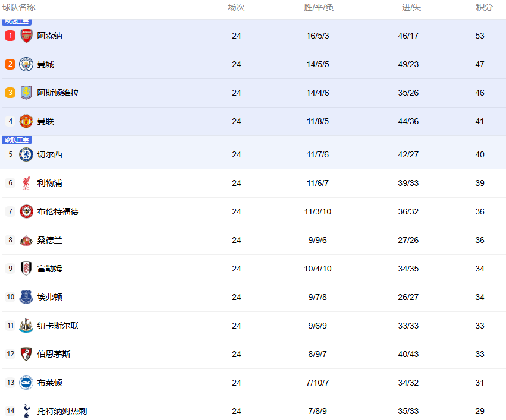Click the red rank 1 badge
The image size is (506, 420).
[x=10, y=36]
